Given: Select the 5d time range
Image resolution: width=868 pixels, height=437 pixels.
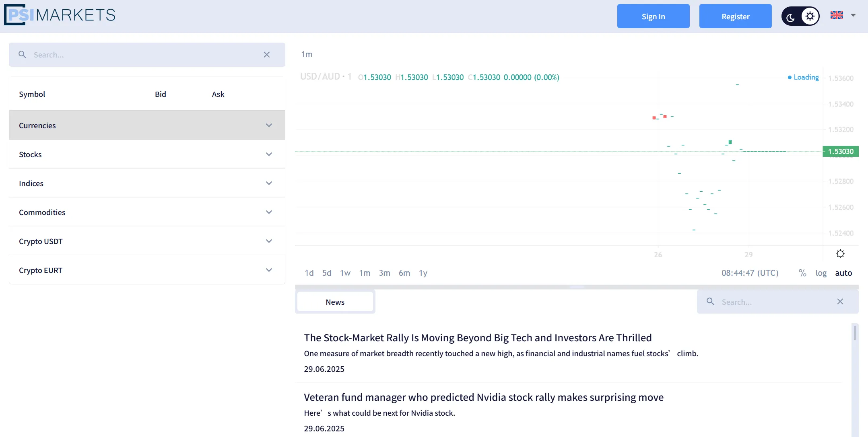Looking at the screenshot, I should pyautogui.click(x=327, y=273).
